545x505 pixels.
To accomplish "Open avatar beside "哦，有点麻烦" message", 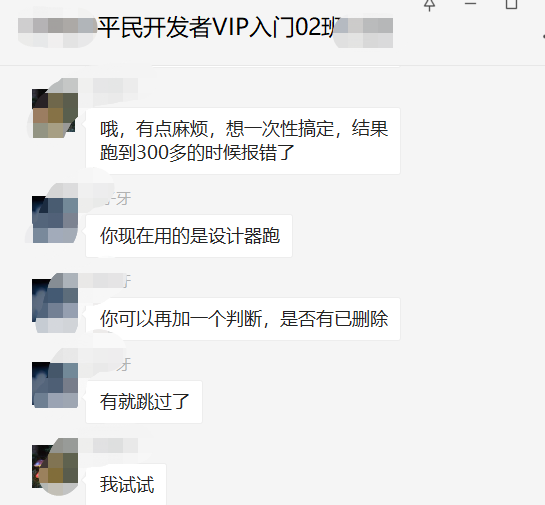I will [x=55, y=113].
